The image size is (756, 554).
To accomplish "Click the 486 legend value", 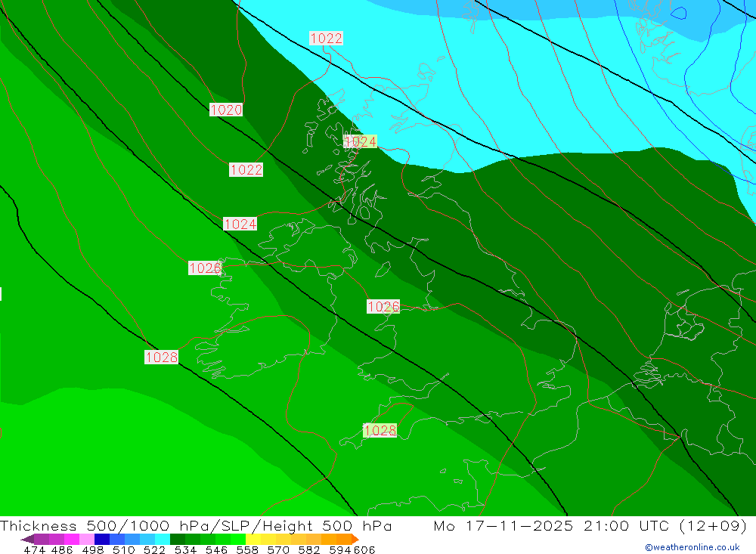I will (62, 549).
